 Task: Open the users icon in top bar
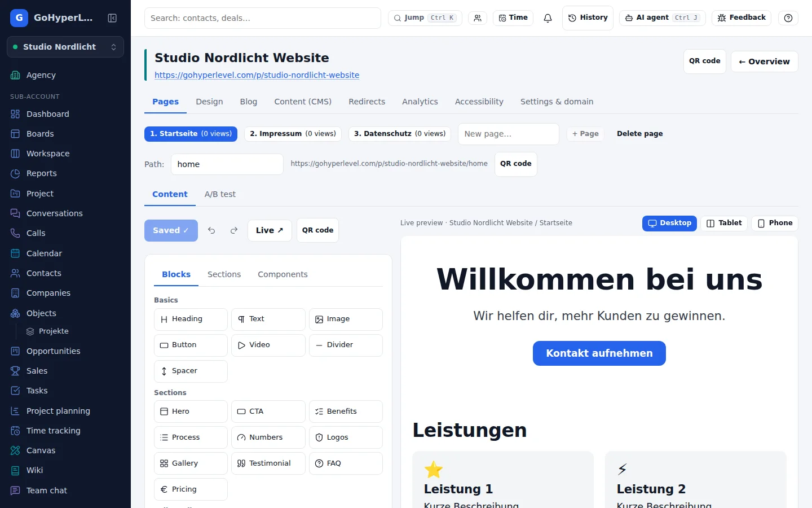(478, 18)
